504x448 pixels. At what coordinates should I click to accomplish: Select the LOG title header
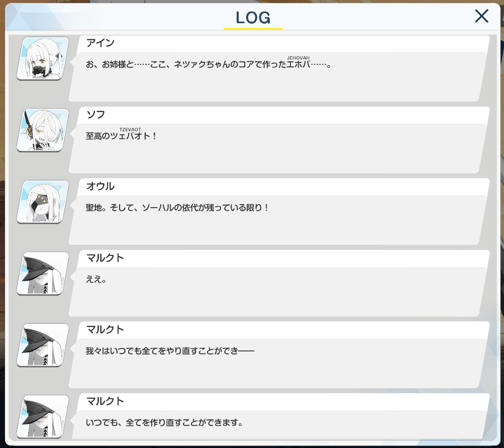coord(253,18)
